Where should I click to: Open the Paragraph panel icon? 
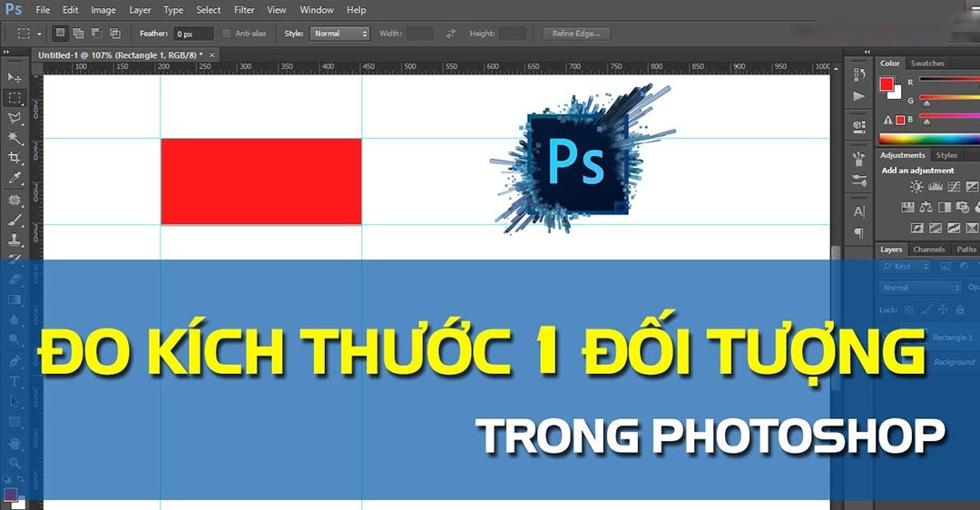click(859, 233)
